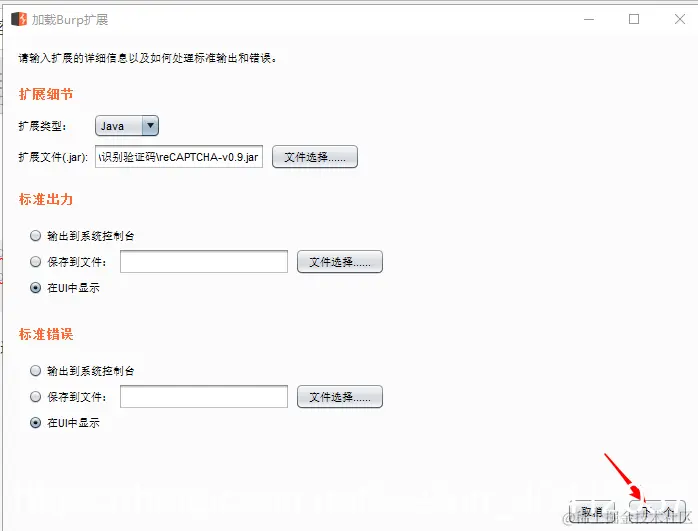The height and width of the screenshot is (531, 698).
Task: Minimize the 加载Burp扩展 dialog
Action: (589, 19)
